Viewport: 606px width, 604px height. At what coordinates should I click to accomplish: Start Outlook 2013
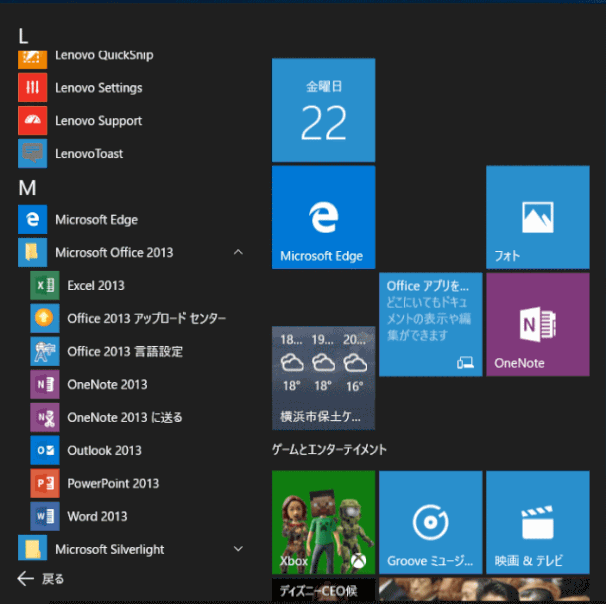(104, 450)
